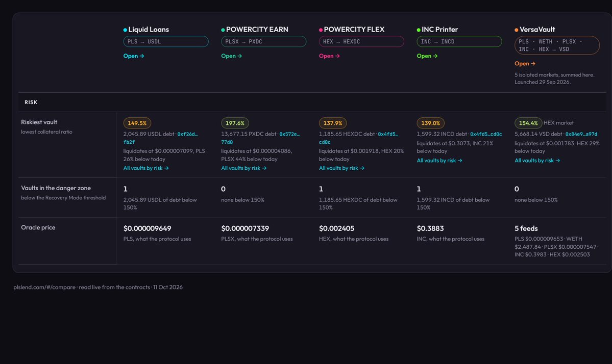Click the HEX → HEXDC pair pill
612x364 pixels.
[x=361, y=41]
